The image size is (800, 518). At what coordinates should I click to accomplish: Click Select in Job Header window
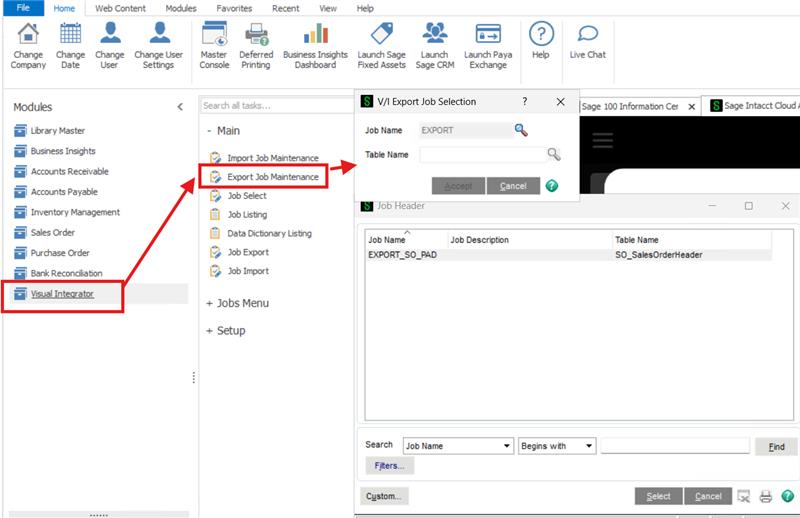click(x=659, y=496)
